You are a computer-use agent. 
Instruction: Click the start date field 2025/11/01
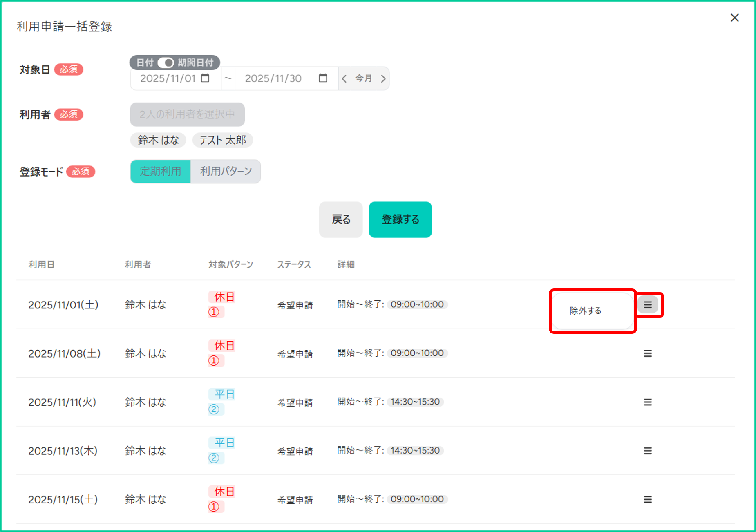click(x=168, y=78)
